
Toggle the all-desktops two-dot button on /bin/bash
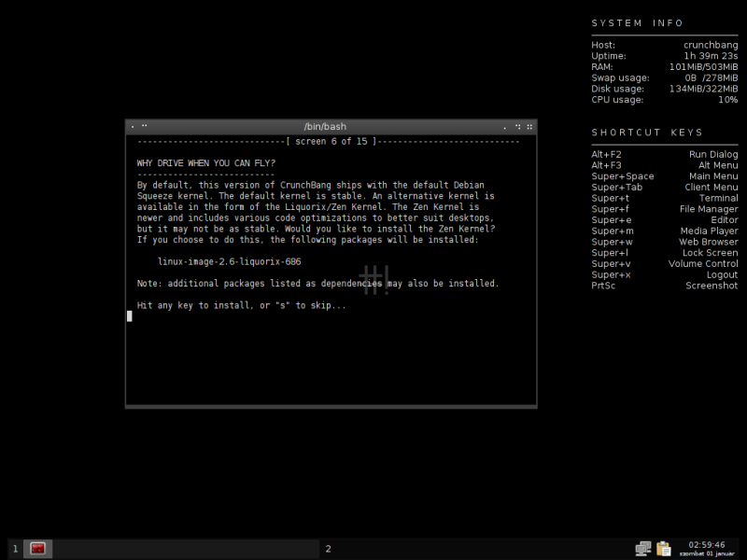tap(145, 126)
